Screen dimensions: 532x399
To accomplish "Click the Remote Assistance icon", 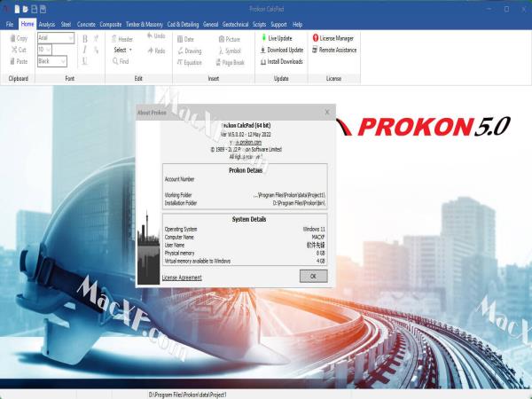I will [315, 50].
